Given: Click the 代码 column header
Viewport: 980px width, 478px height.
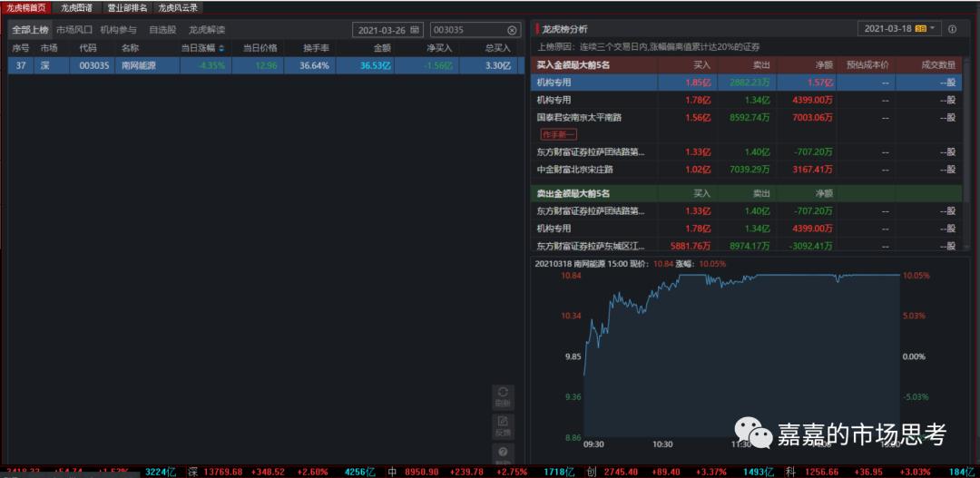Looking at the screenshot, I should pos(87,48).
